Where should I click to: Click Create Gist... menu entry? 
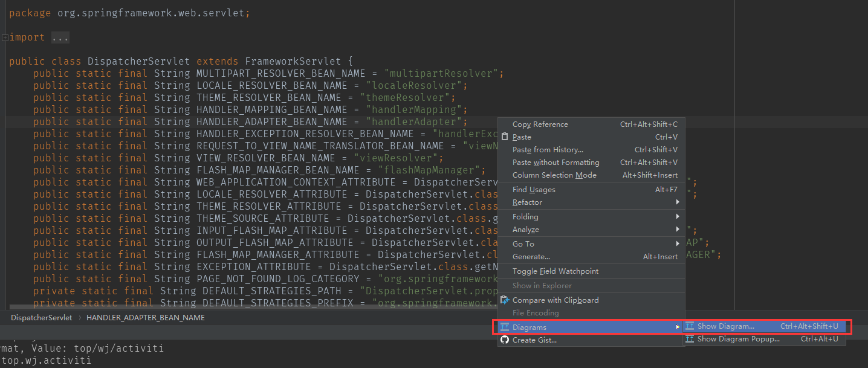591,340
